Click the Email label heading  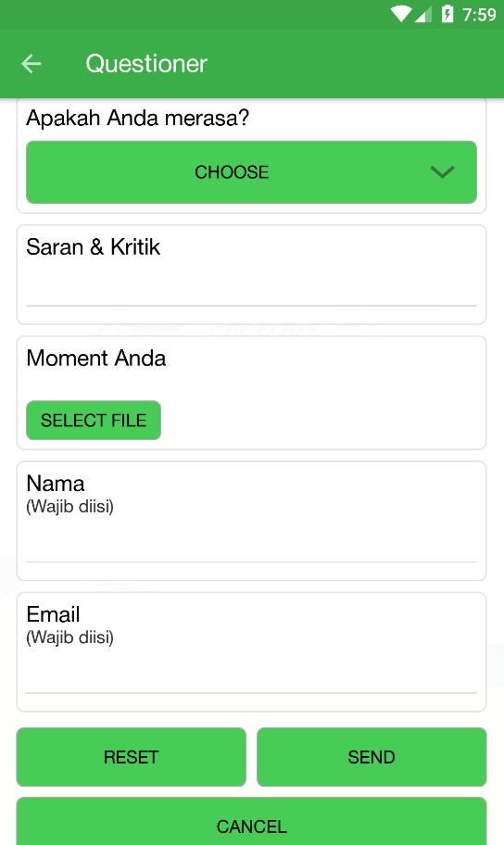(x=54, y=614)
